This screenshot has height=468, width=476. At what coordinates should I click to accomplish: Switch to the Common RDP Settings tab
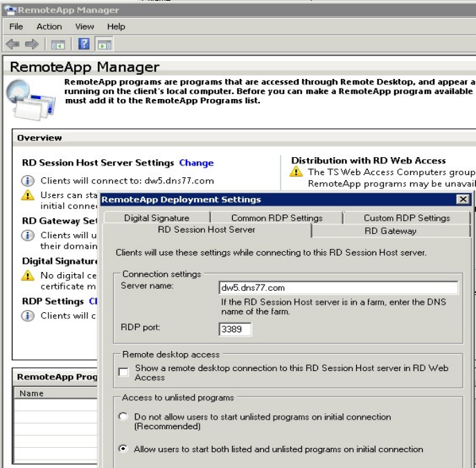pyautogui.click(x=277, y=218)
